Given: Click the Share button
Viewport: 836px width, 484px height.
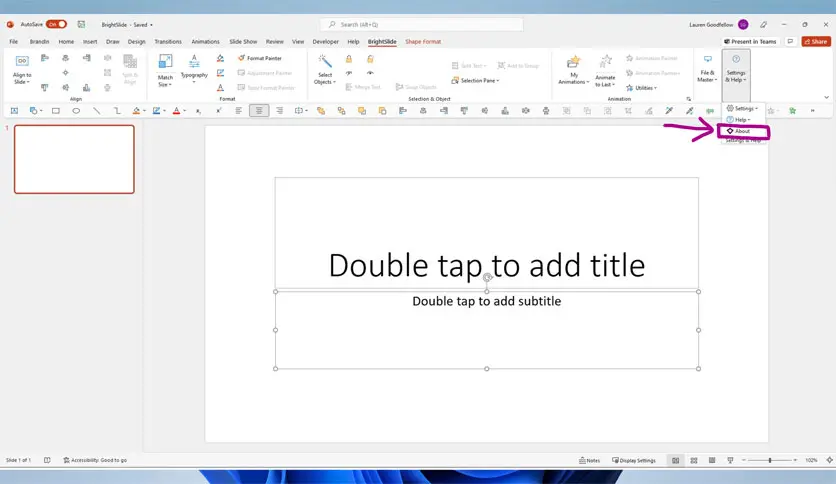Looking at the screenshot, I should coord(816,42).
